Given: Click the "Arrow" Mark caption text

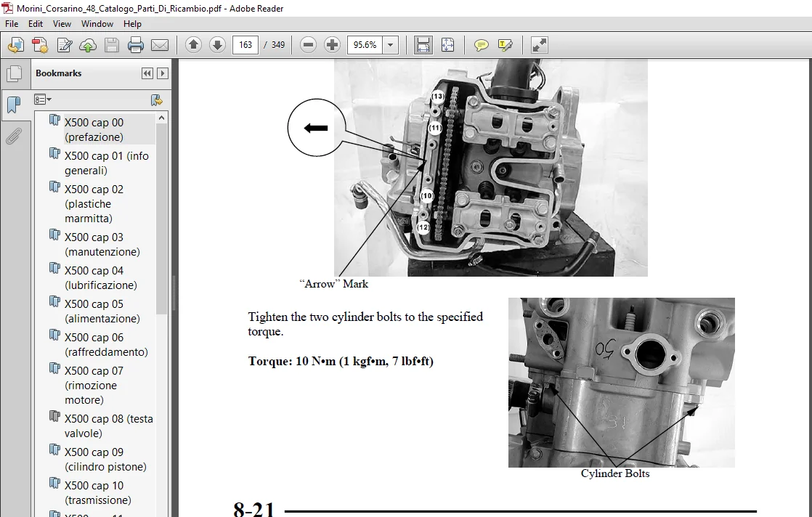Looking at the screenshot, I should (x=334, y=284).
